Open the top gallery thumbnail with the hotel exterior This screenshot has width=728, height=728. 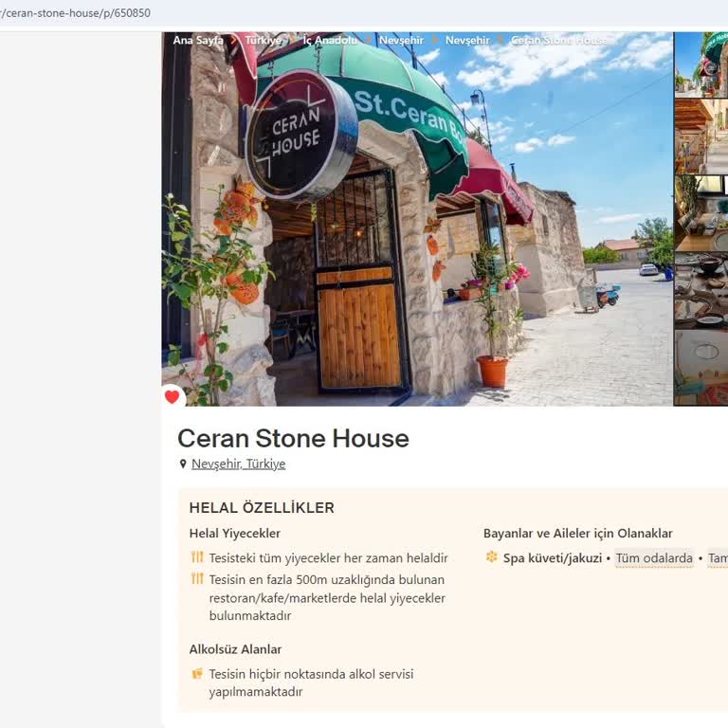point(701,64)
